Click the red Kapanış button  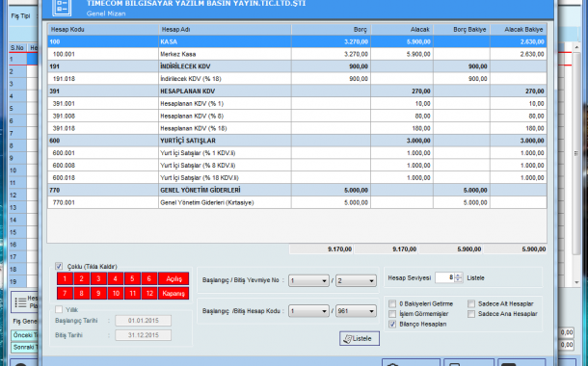pyautogui.click(x=174, y=293)
